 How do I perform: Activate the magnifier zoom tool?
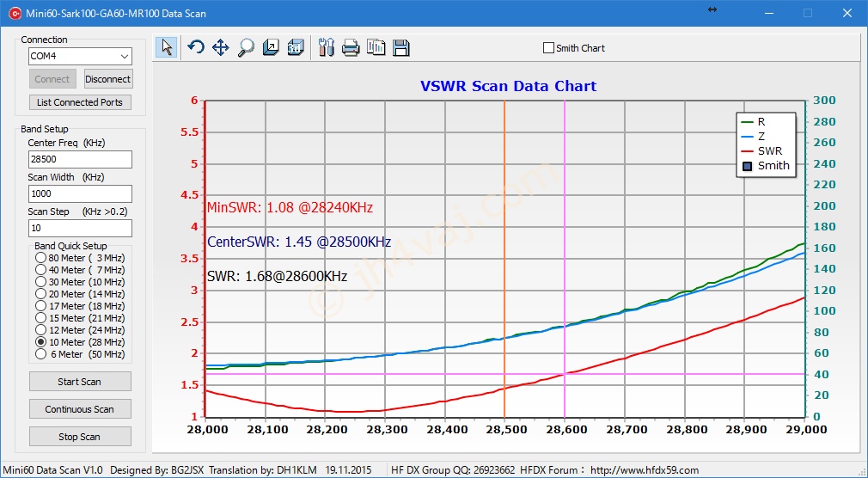[246, 47]
